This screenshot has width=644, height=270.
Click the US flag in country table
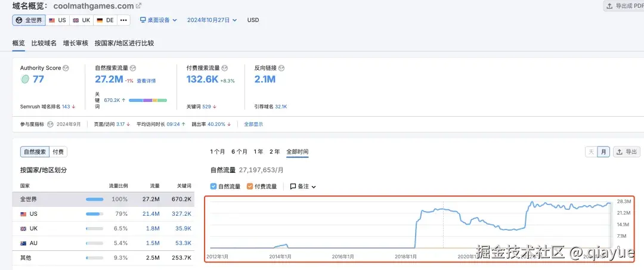pos(23,214)
